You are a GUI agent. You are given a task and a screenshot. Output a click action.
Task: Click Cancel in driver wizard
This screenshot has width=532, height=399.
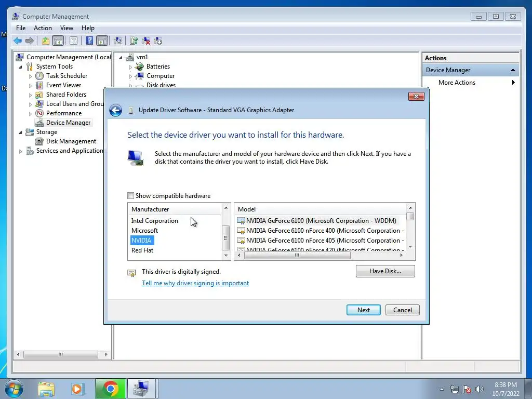click(403, 310)
